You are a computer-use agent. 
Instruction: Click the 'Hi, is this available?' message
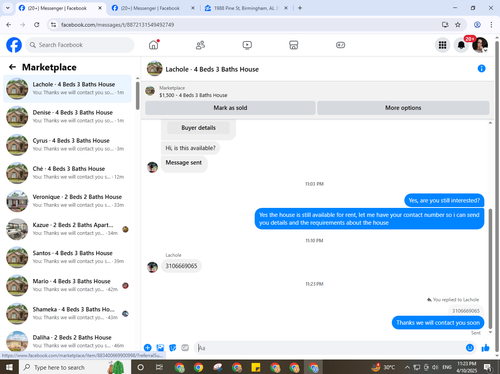[x=190, y=148]
